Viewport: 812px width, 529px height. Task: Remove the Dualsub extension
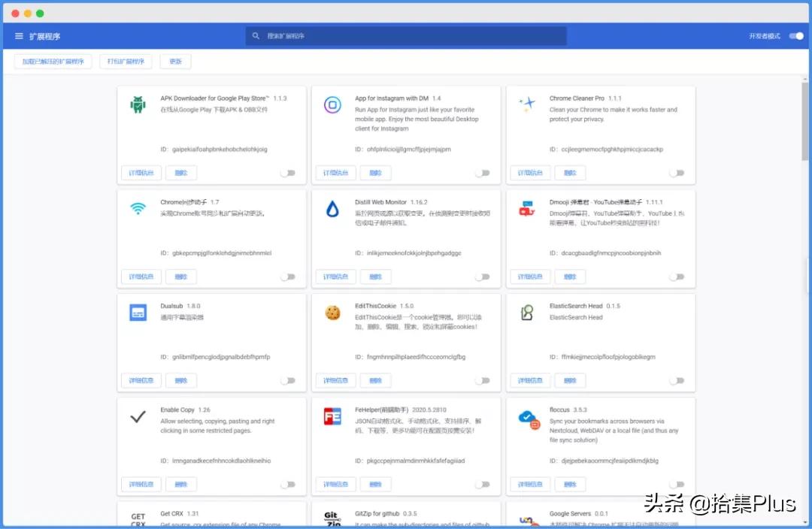181,380
